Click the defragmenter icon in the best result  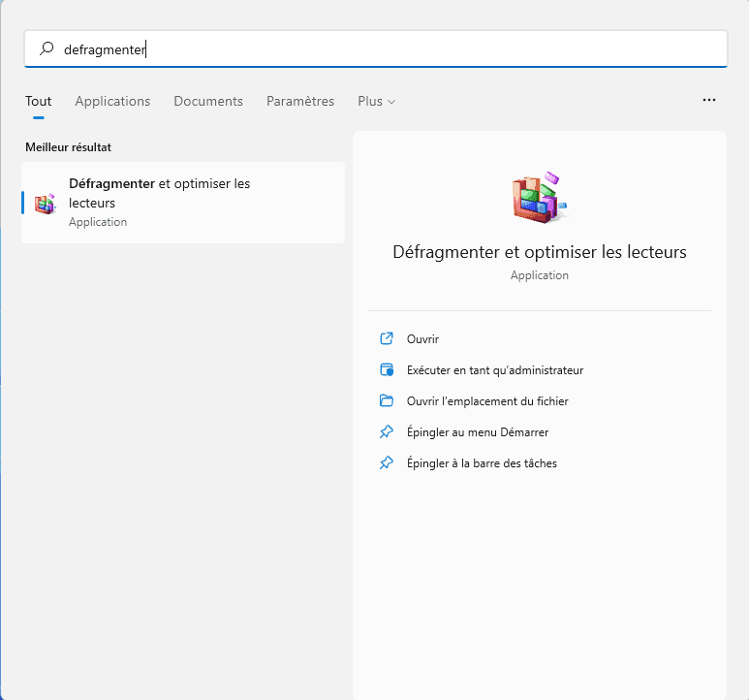(x=45, y=203)
